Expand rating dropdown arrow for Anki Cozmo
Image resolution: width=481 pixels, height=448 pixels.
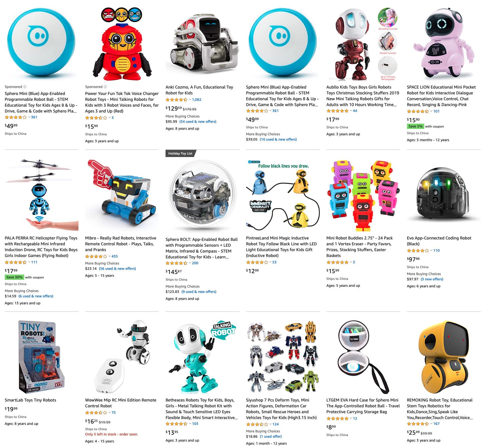click(x=190, y=100)
